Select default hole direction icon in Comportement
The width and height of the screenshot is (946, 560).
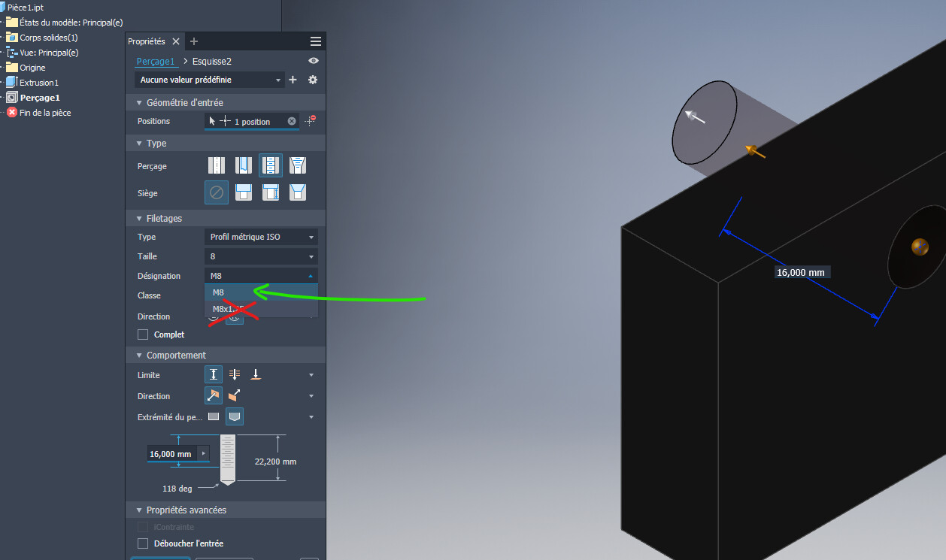214,395
